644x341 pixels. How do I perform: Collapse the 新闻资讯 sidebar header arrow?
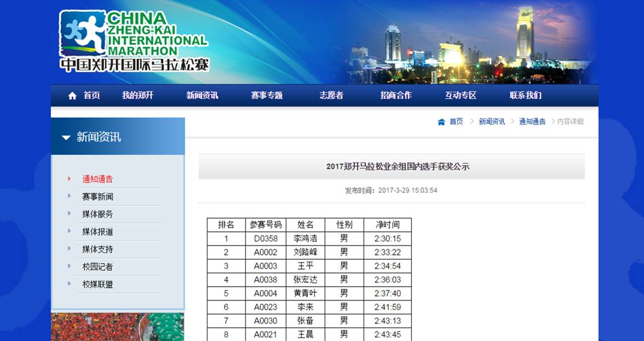tap(66, 138)
